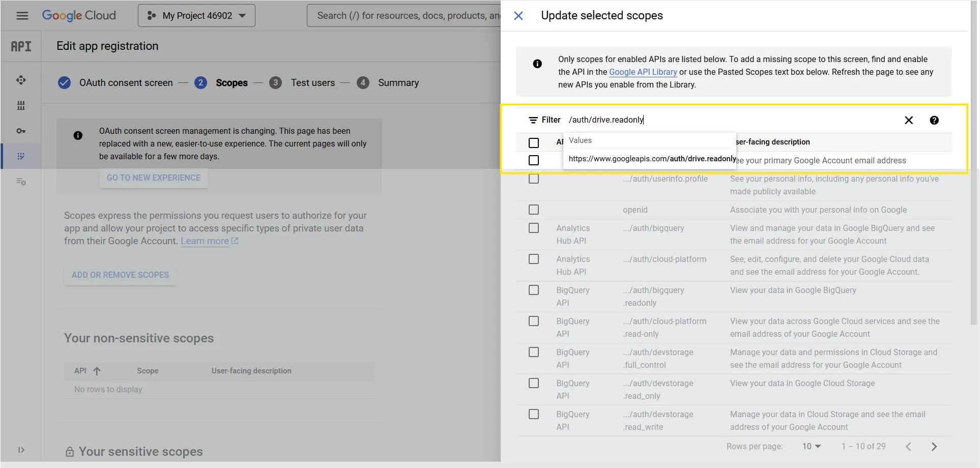
Task: Click User-facing description header in non-sensitive table
Action: click(x=251, y=371)
